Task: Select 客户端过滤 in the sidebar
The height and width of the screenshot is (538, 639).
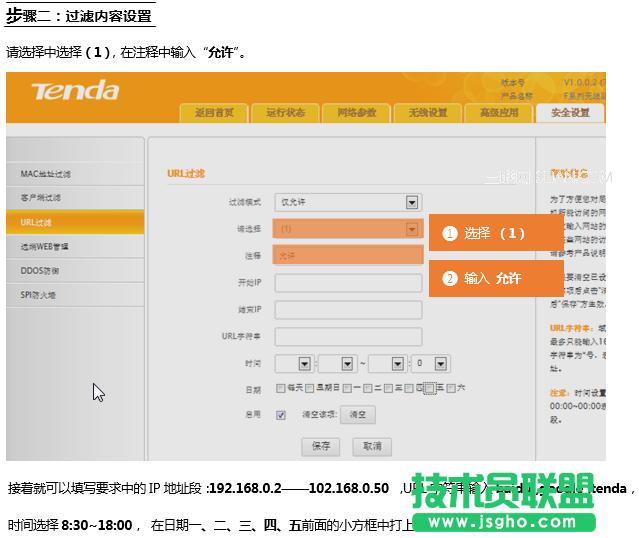Action: coord(41,198)
